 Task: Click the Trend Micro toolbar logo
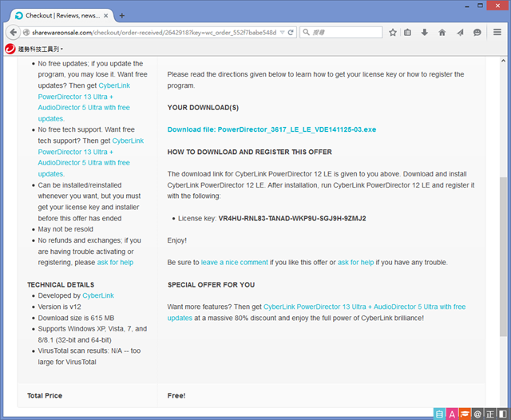click(10, 49)
